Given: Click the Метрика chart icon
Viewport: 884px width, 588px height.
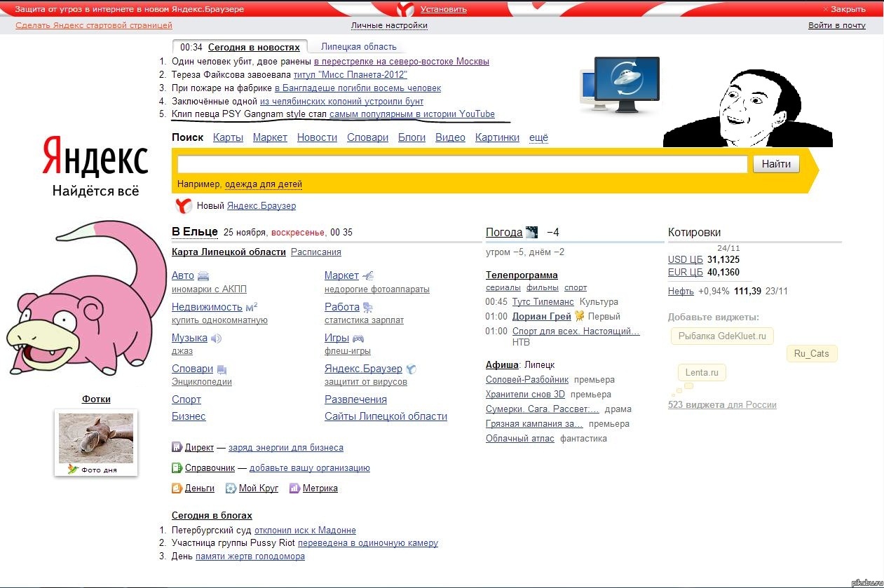Looking at the screenshot, I should 294,488.
